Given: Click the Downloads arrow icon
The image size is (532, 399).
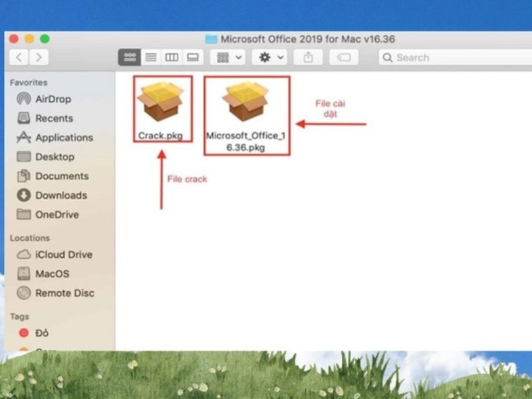Looking at the screenshot, I should click(24, 195).
